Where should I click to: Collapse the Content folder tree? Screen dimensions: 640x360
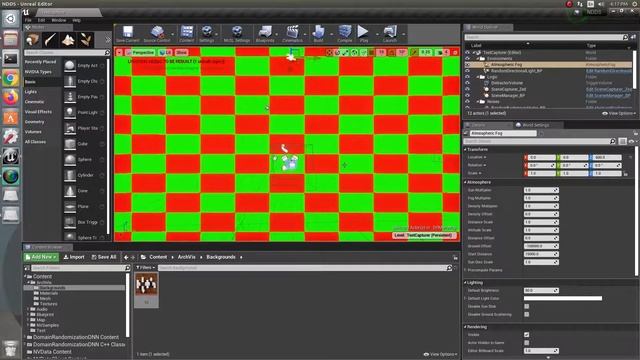tap(26, 276)
